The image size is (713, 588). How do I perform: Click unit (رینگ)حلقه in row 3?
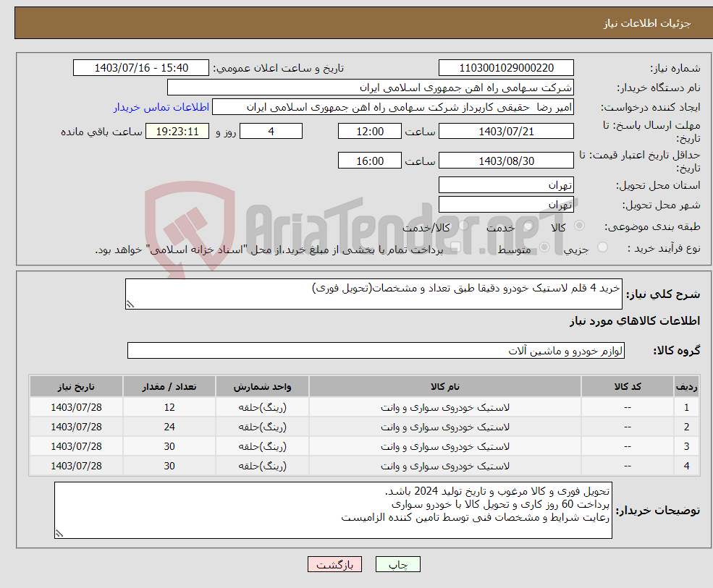(x=262, y=447)
